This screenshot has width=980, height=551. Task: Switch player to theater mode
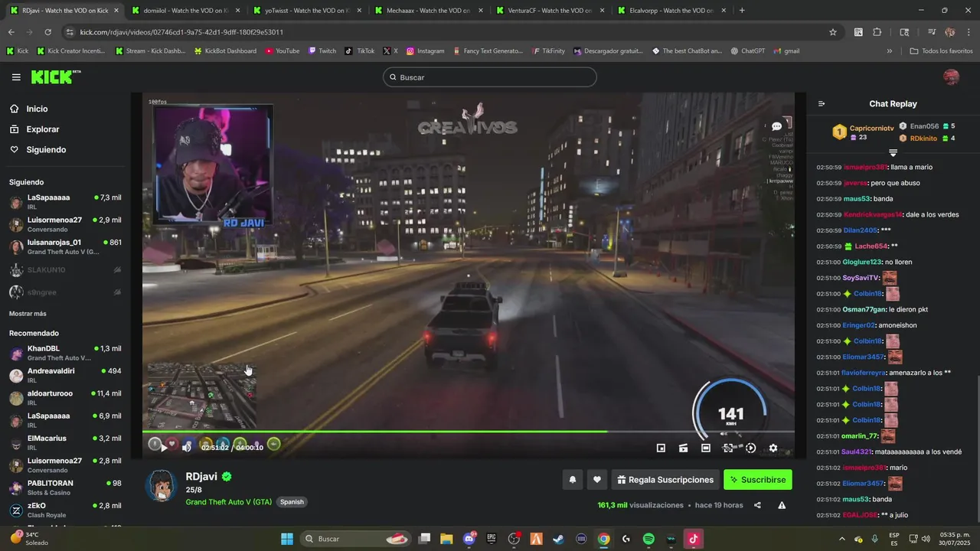click(706, 448)
